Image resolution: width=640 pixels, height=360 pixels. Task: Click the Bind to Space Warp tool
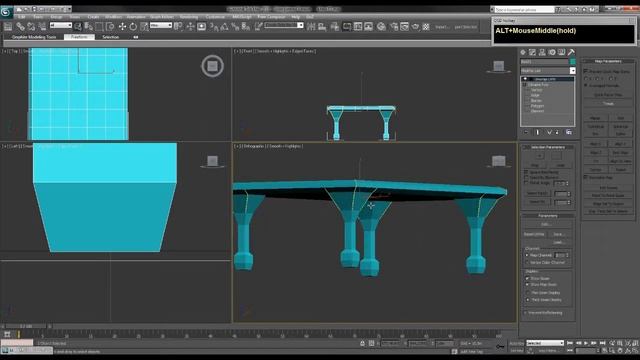click(42, 27)
